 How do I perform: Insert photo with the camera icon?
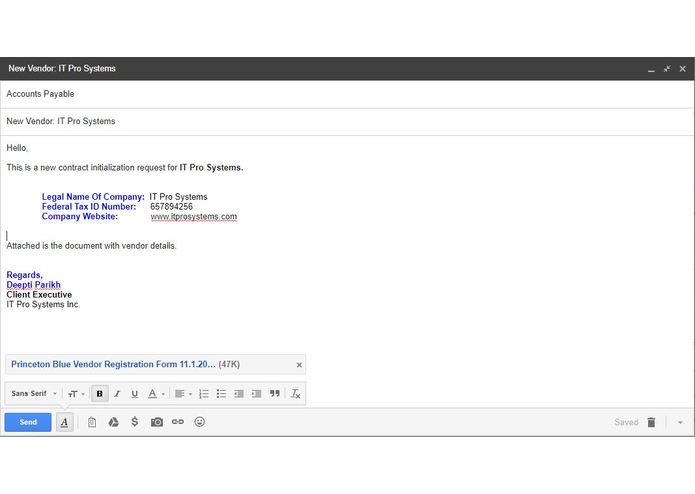point(156,422)
